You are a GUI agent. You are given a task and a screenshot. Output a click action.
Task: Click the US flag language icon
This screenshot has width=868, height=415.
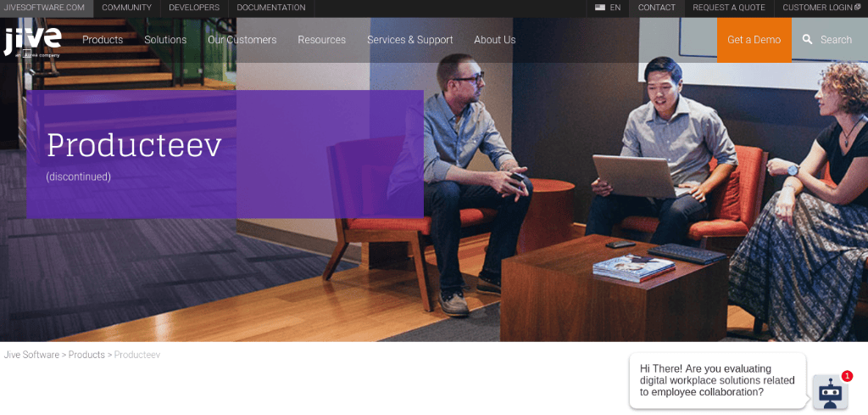(600, 8)
